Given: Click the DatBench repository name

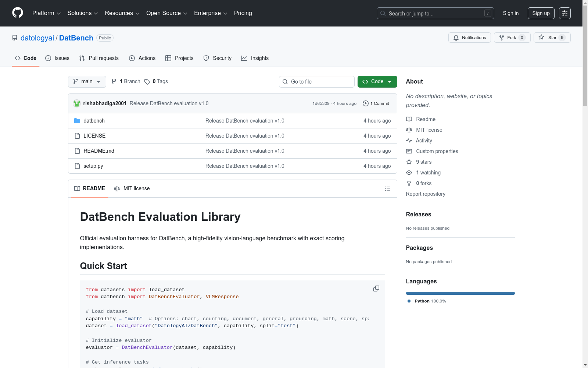Looking at the screenshot, I should tap(76, 38).
